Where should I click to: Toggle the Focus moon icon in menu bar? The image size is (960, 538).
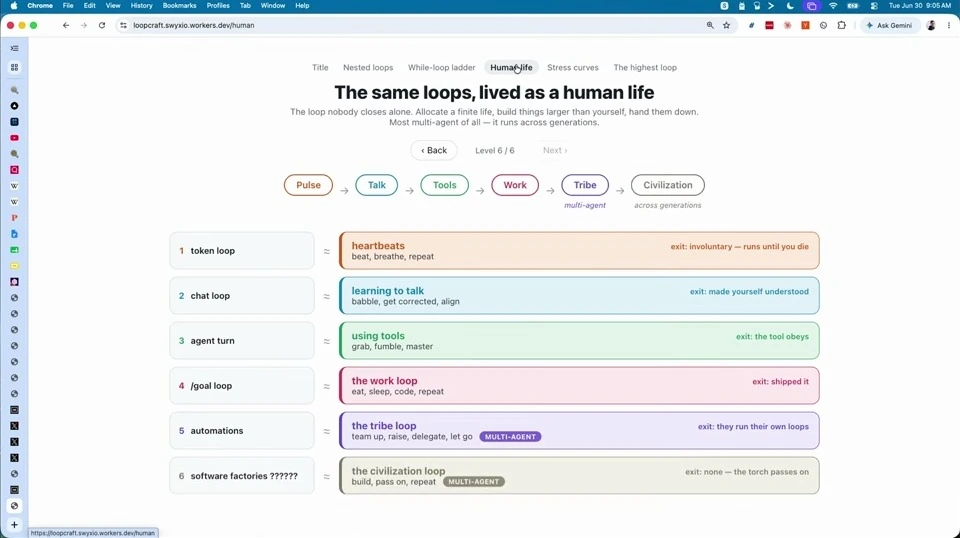(x=790, y=6)
